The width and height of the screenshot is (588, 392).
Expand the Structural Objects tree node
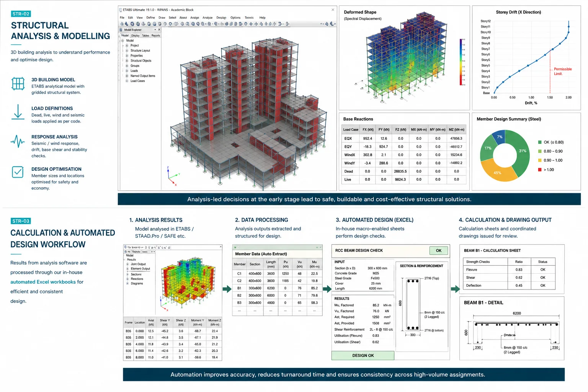coord(127,60)
